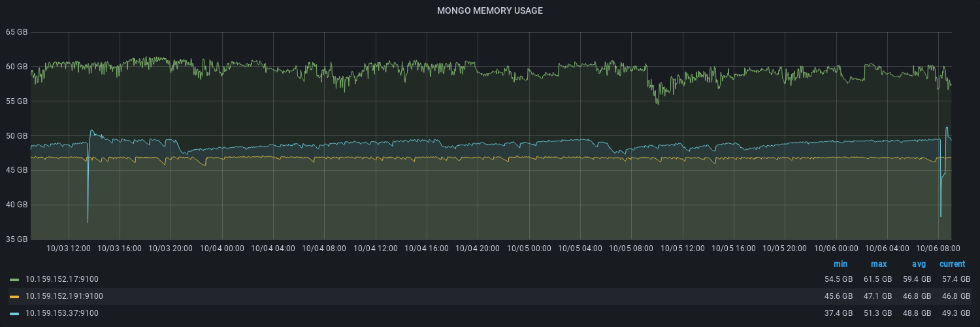Click the green line's lowest dip after 10/05 08:00
This screenshot has height=327, width=980.
click(x=657, y=103)
